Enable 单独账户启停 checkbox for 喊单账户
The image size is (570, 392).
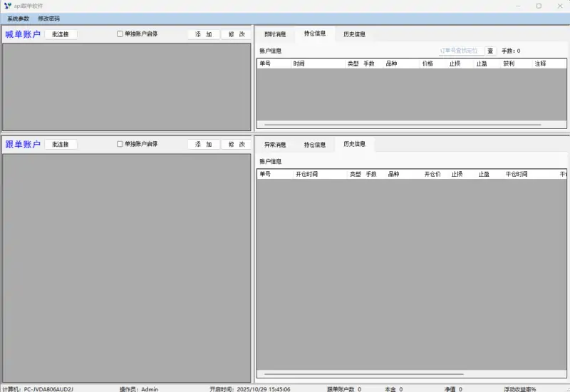pyautogui.click(x=120, y=33)
